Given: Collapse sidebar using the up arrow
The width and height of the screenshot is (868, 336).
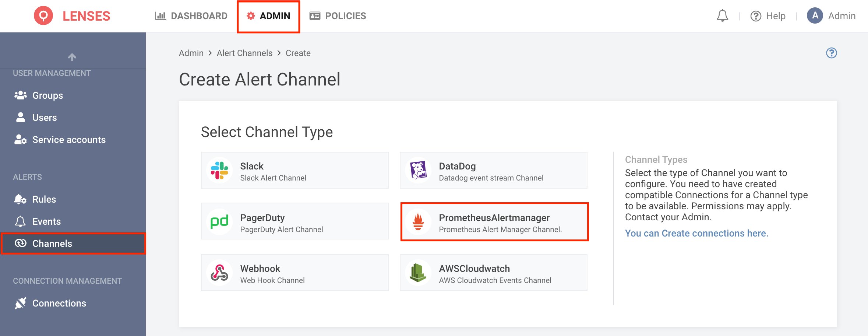Looking at the screenshot, I should pos(72,57).
